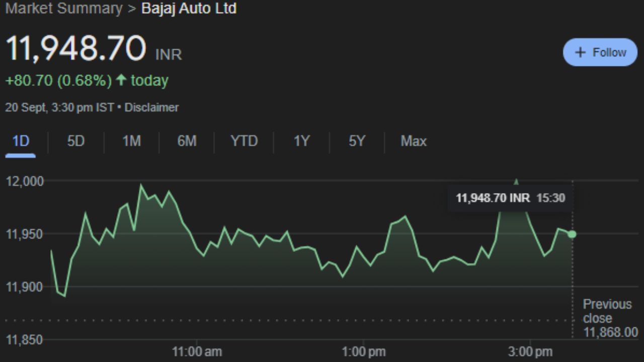Switch to the 5Y range tab
Screen dimensions: 644x362
pos(357,141)
